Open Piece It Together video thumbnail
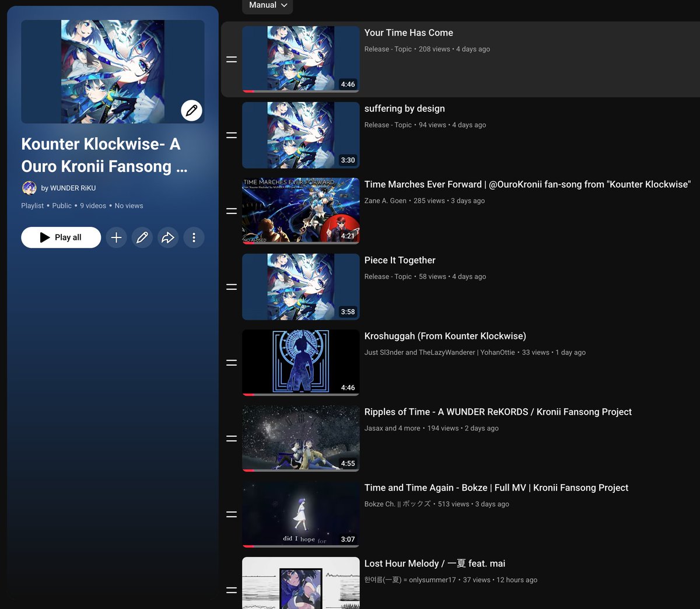Viewport: 700px width, 609px height. tap(300, 287)
